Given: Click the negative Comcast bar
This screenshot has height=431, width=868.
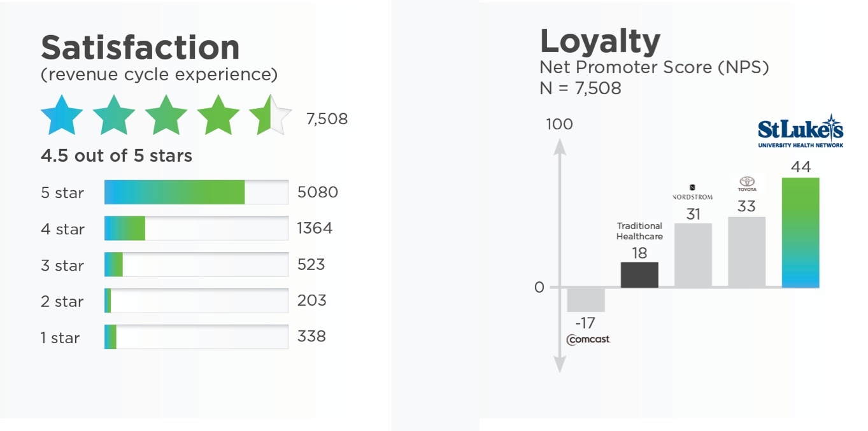Looking at the screenshot, I should tap(586, 299).
